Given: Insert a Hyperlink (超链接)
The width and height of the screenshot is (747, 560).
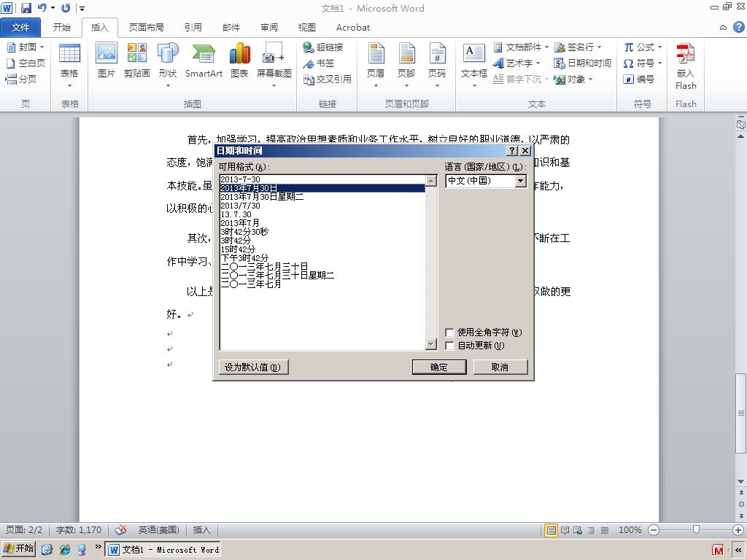Looking at the screenshot, I should pyautogui.click(x=323, y=47).
